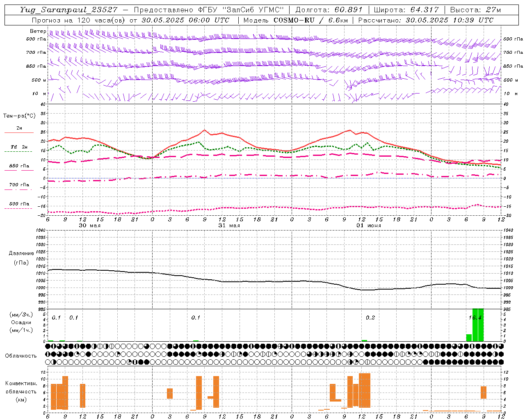
Task: Click the Конвективн. label of convective cloud panel
Action: (21, 383)
